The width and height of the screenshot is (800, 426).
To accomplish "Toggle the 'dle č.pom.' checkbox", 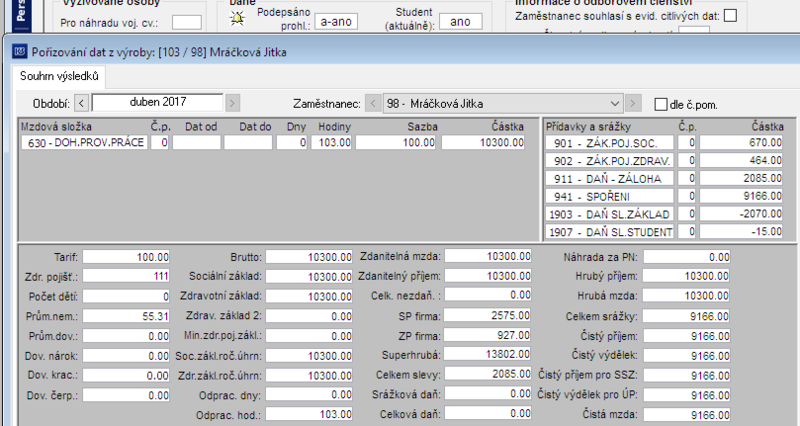I will pyautogui.click(x=661, y=104).
